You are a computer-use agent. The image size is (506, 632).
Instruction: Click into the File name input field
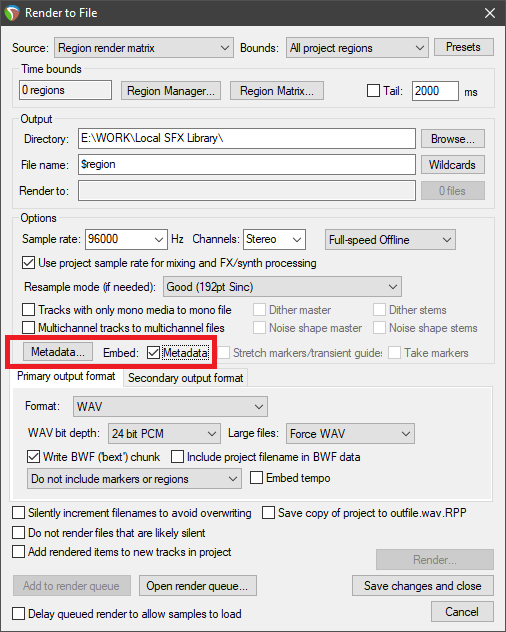247,164
